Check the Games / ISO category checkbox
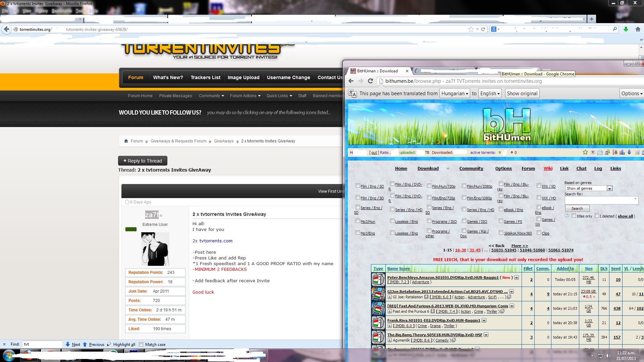This screenshot has height=362, width=644. pos(464,221)
